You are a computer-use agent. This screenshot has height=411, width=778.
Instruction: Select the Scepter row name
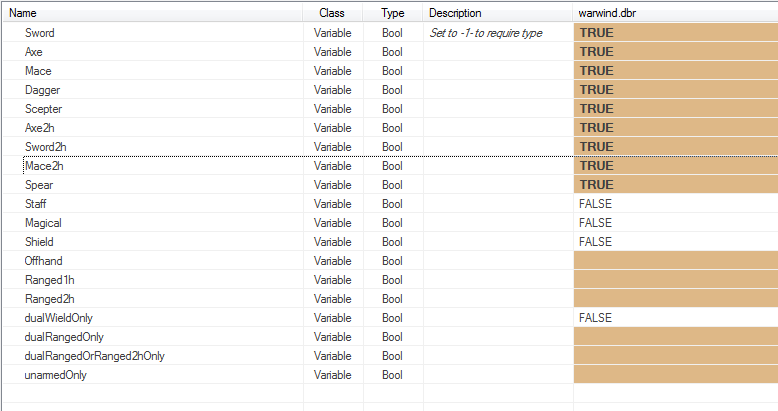[44, 109]
